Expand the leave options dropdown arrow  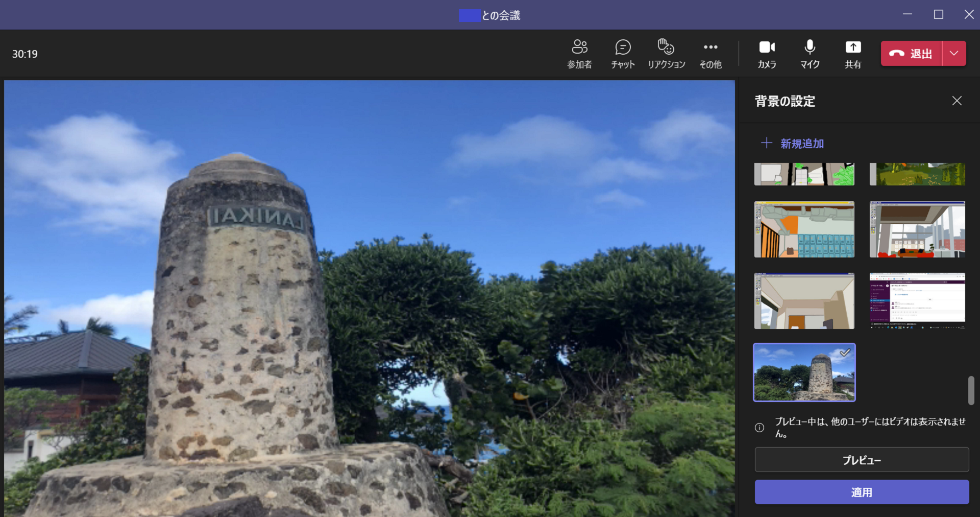[x=954, y=54]
